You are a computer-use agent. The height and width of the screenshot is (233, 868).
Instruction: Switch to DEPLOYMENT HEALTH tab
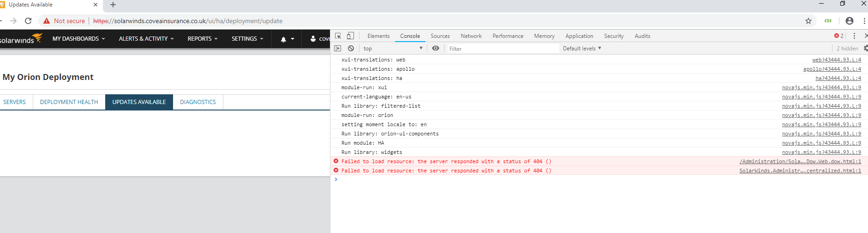pos(69,102)
